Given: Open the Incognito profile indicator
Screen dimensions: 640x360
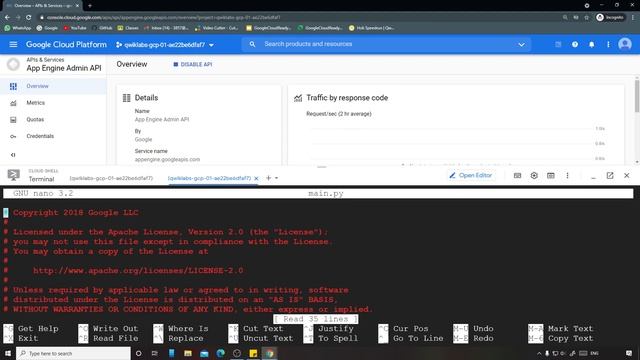Looking at the screenshot, I should pyautogui.click(x=610, y=18).
